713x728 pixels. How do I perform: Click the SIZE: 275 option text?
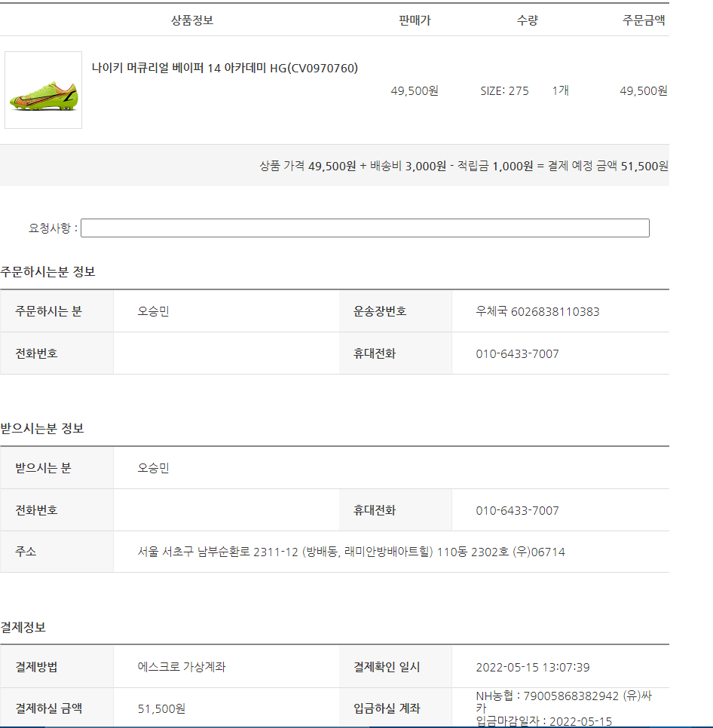[x=504, y=91]
